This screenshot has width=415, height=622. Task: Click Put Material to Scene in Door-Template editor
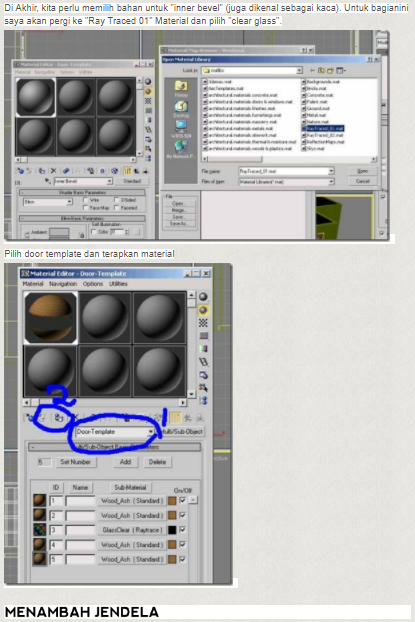42,418
